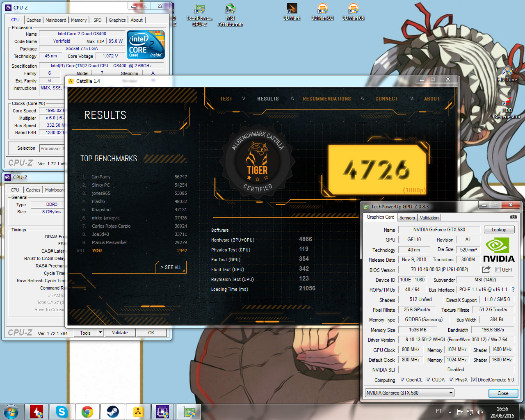
Task: Click the OK button in CPU-Z
Action: (x=151, y=333)
